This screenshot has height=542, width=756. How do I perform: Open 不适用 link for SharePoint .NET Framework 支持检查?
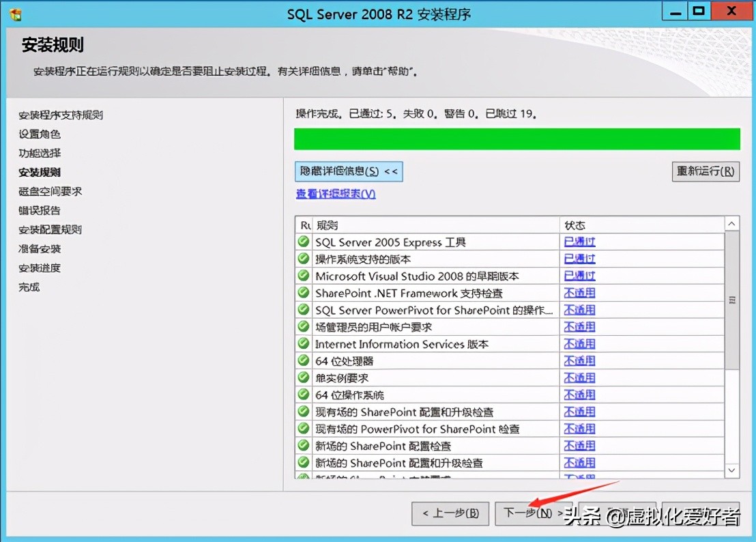(x=579, y=293)
